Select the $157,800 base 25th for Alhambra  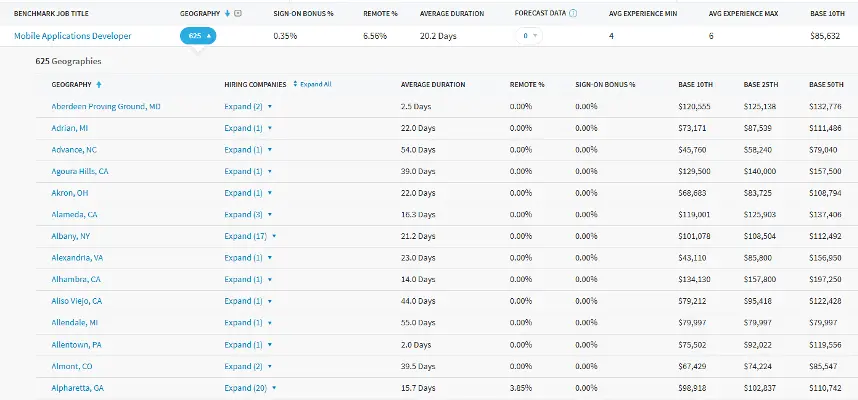coord(760,280)
